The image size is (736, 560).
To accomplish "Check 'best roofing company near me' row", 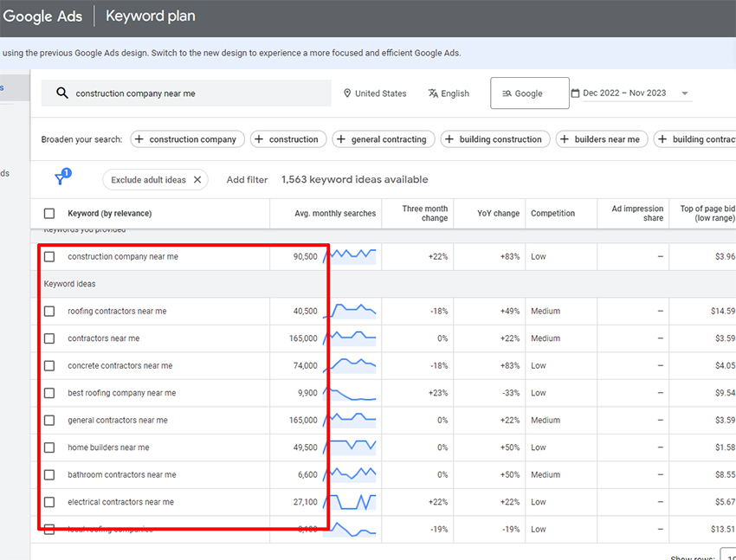I will click(49, 393).
